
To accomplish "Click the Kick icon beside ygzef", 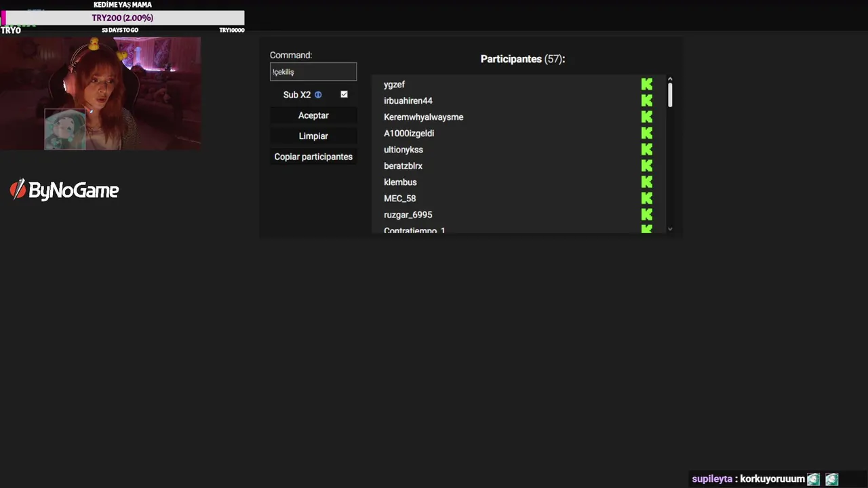I will coord(647,84).
